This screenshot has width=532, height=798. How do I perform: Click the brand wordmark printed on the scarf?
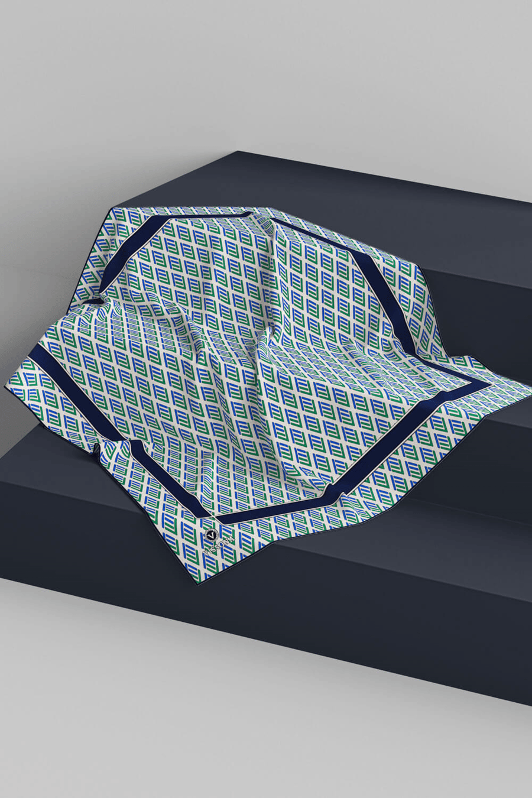219,546
